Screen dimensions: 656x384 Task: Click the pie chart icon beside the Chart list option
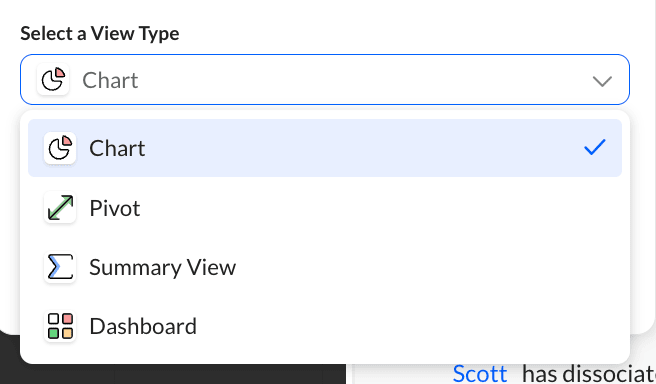tap(60, 148)
